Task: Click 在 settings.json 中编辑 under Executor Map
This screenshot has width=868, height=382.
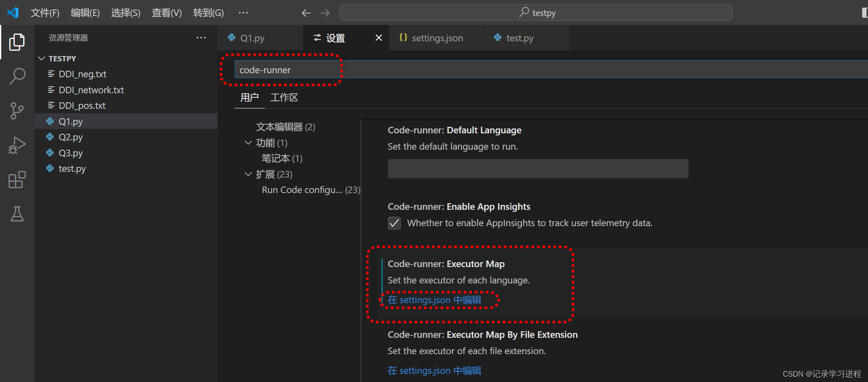Action: click(x=435, y=300)
